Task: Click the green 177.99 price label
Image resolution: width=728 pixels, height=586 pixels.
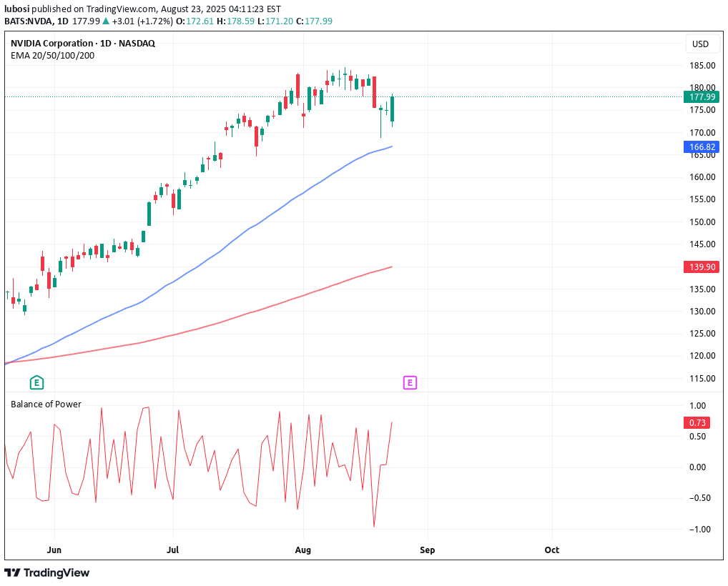Action: click(702, 97)
